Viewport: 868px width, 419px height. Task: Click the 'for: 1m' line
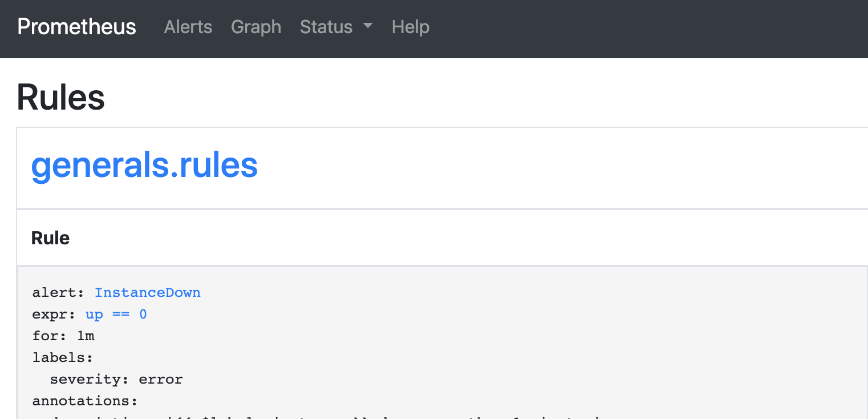click(63, 336)
